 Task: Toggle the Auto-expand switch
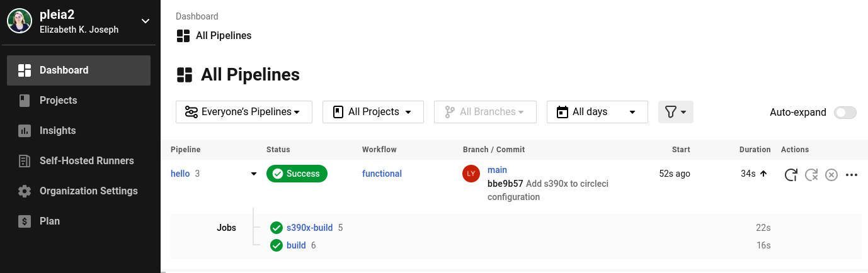[845, 113]
